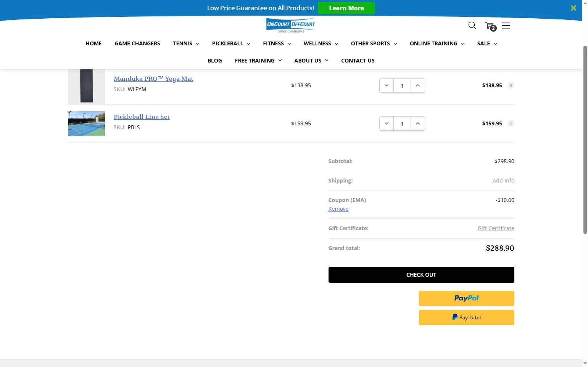Increase Manduka Yoga Mat quantity
588x367 pixels.
[x=418, y=85]
